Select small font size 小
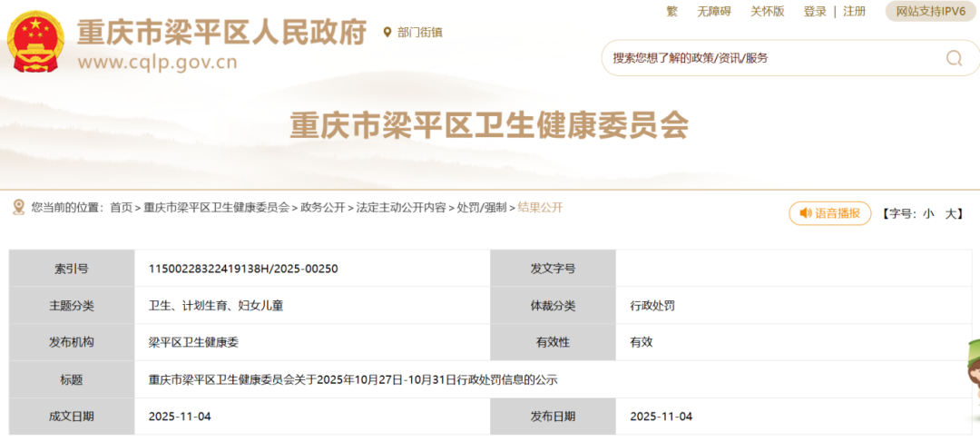 tap(928, 213)
